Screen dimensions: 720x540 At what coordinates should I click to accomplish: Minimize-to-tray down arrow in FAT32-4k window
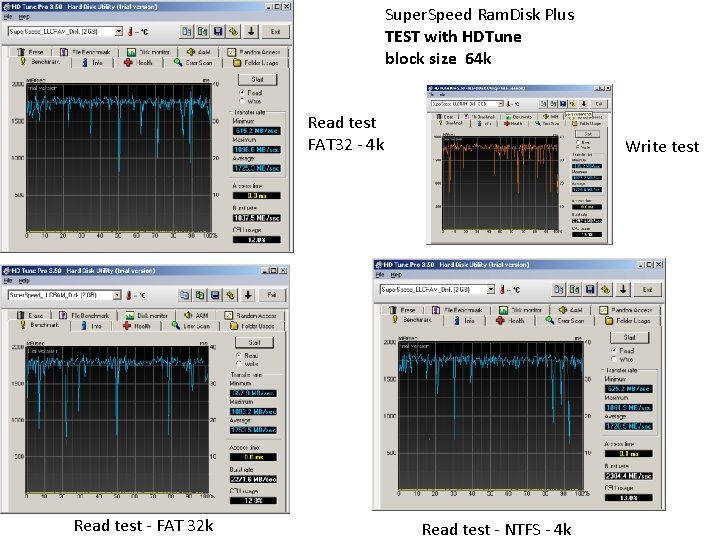tap(251, 31)
